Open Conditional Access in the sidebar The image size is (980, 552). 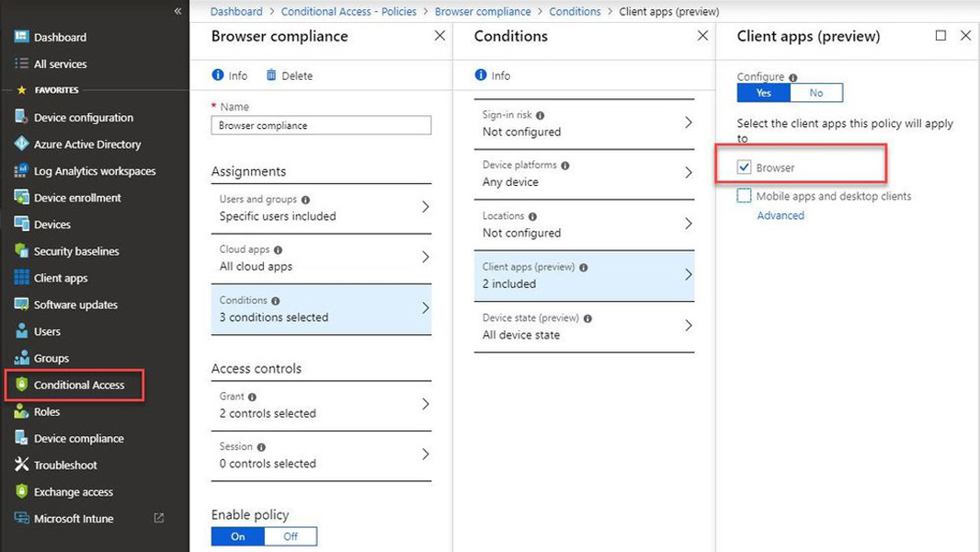(79, 385)
